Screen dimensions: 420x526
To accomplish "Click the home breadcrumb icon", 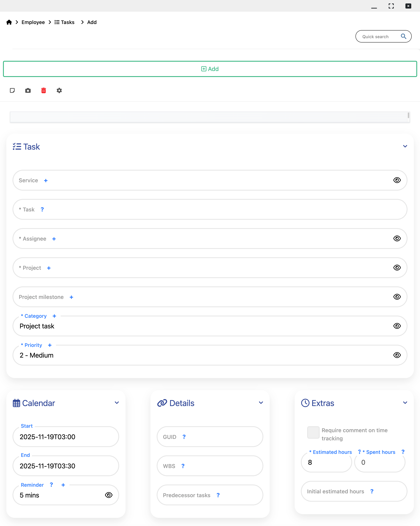I will pyautogui.click(x=9, y=22).
